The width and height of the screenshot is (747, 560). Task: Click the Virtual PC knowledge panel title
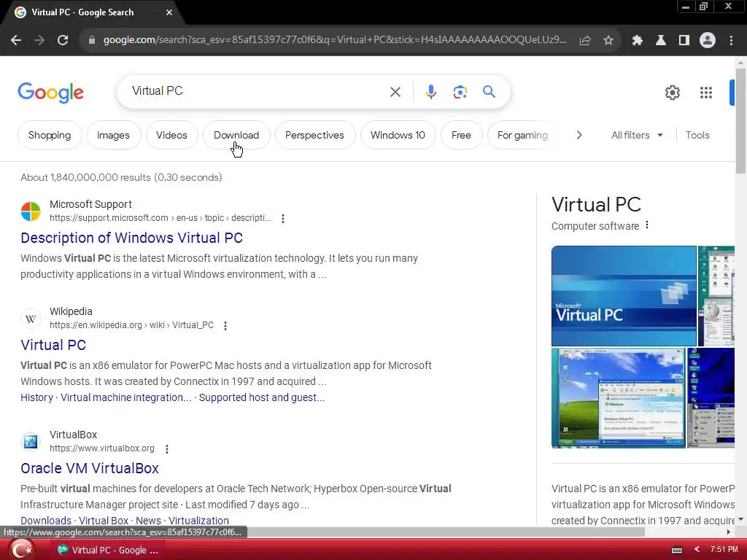pos(596,205)
